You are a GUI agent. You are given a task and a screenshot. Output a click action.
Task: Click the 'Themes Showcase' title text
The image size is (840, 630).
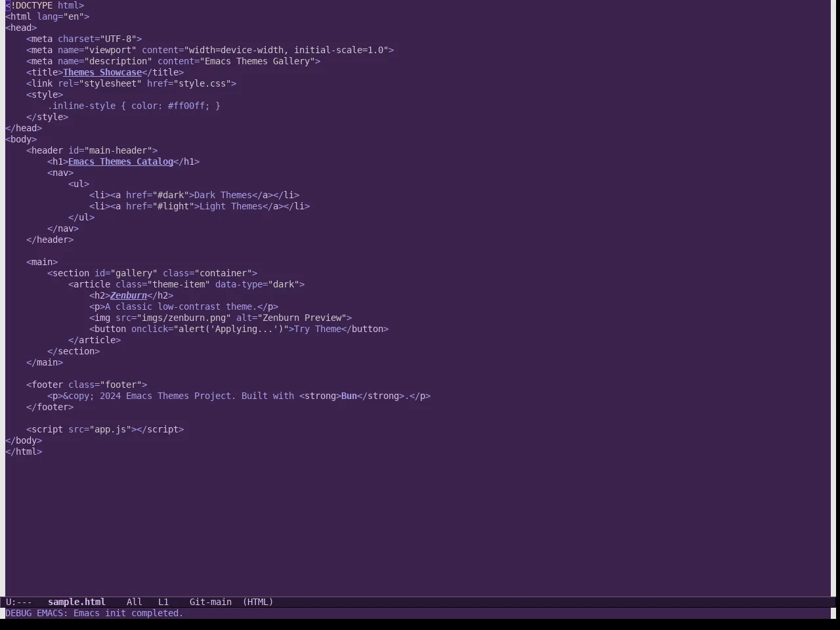pyautogui.click(x=102, y=72)
